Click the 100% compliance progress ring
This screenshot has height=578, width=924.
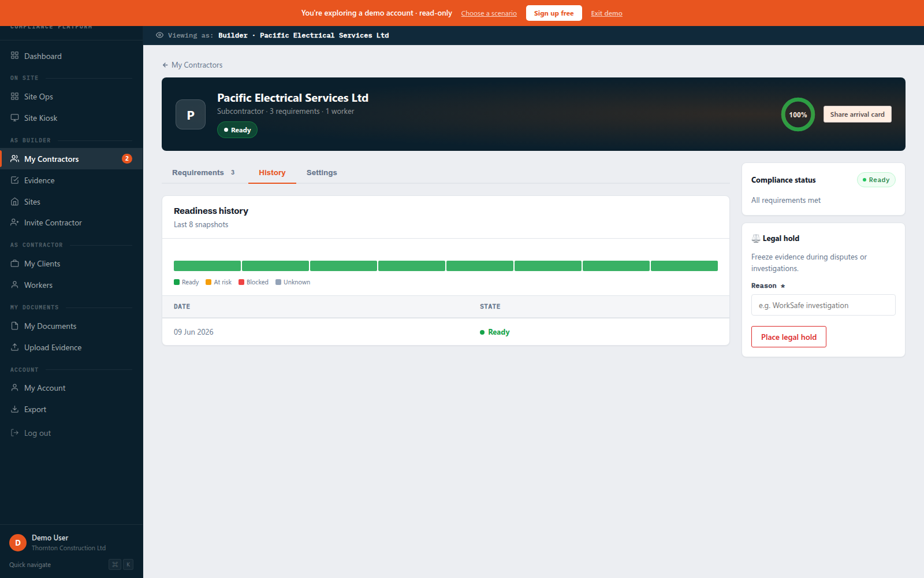798,114
